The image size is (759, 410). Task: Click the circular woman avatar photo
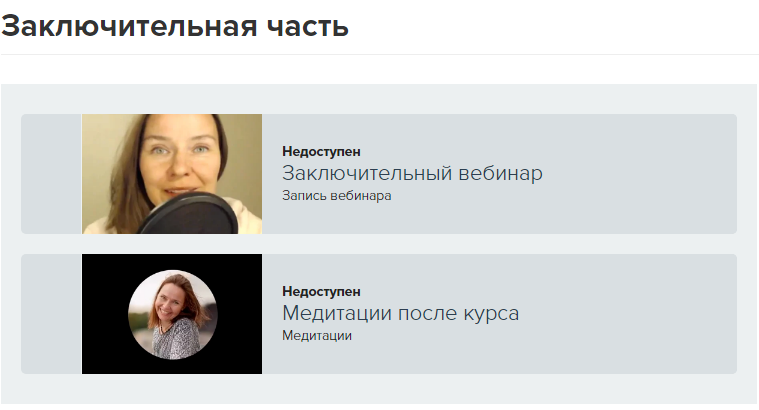coord(173,314)
